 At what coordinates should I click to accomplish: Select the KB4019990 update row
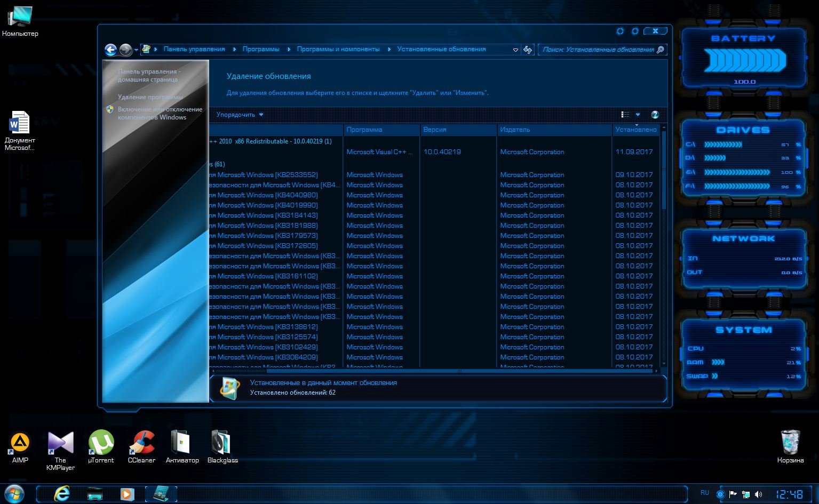[x=435, y=205]
